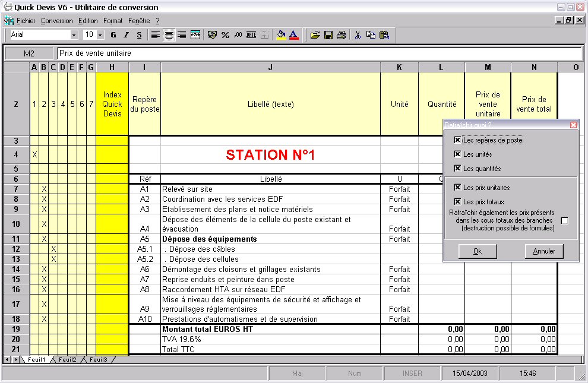This screenshot has height=383, width=588.
Task: Apply underline (S) formatting
Action: click(139, 35)
